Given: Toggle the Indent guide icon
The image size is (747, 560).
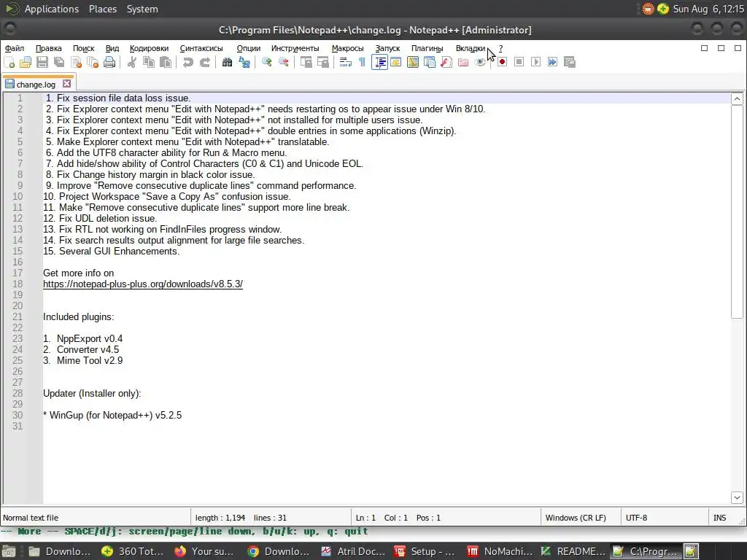Looking at the screenshot, I should 379,62.
